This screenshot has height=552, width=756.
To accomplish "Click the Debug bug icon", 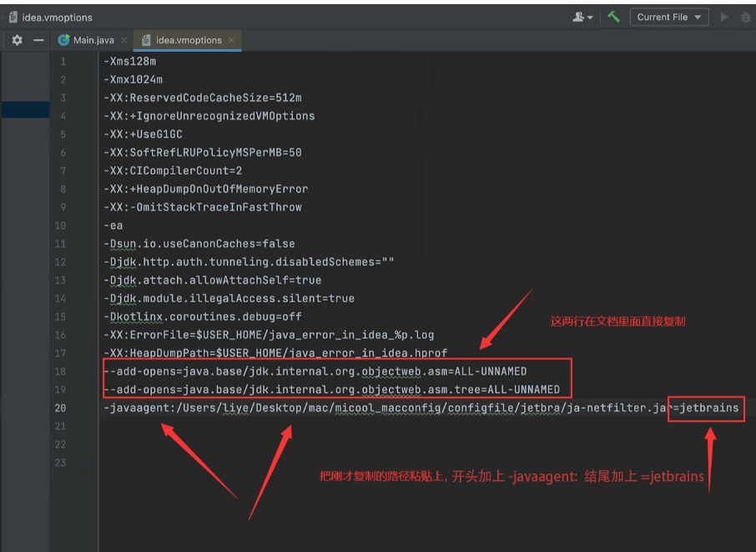I will point(745,17).
